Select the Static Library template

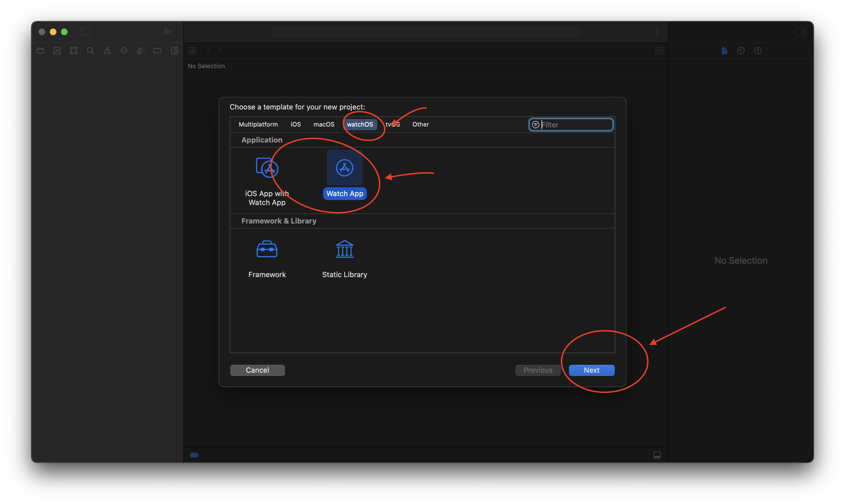click(x=344, y=260)
